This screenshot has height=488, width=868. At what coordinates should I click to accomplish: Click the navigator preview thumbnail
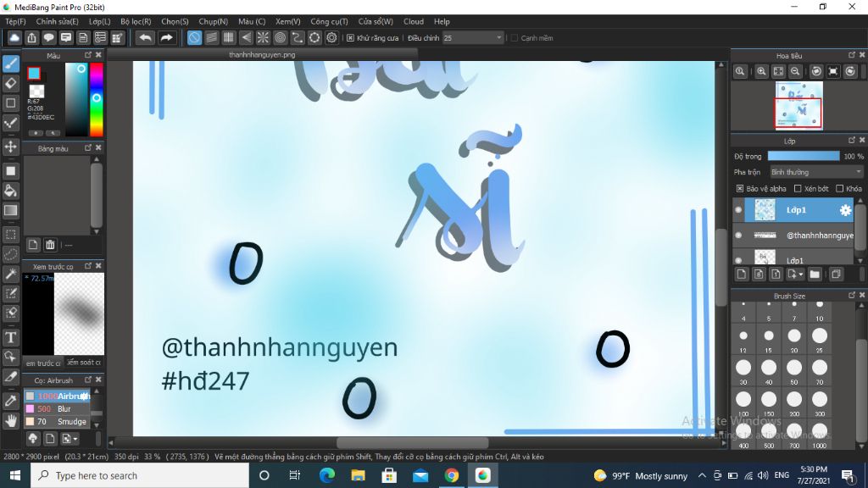coord(798,106)
